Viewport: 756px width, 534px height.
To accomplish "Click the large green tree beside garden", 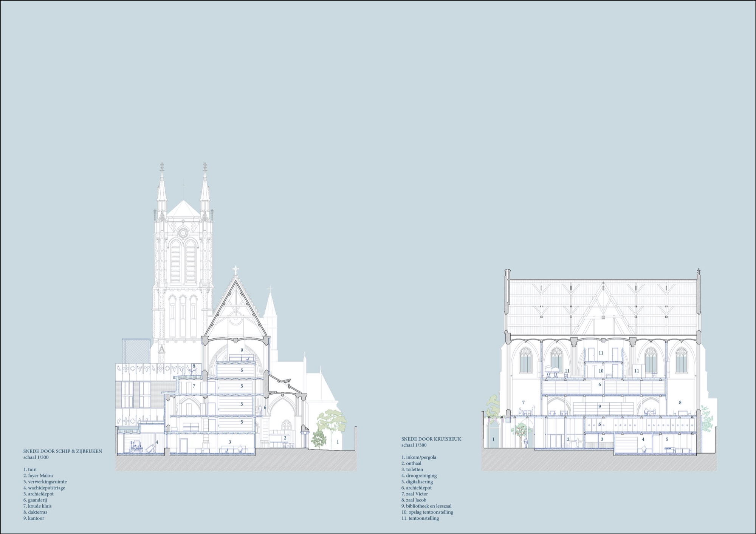I will pyautogui.click(x=332, y=420).
